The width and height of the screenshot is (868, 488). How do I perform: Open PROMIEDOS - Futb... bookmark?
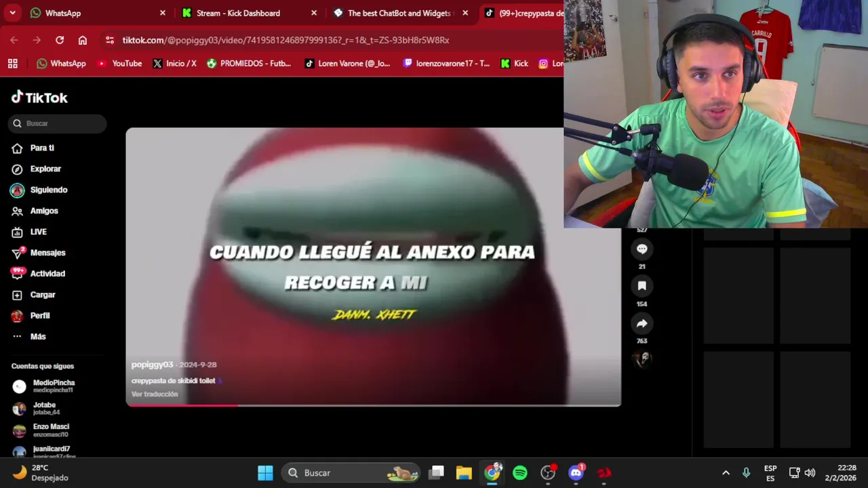pyautogui.click(x=249, y=64)
